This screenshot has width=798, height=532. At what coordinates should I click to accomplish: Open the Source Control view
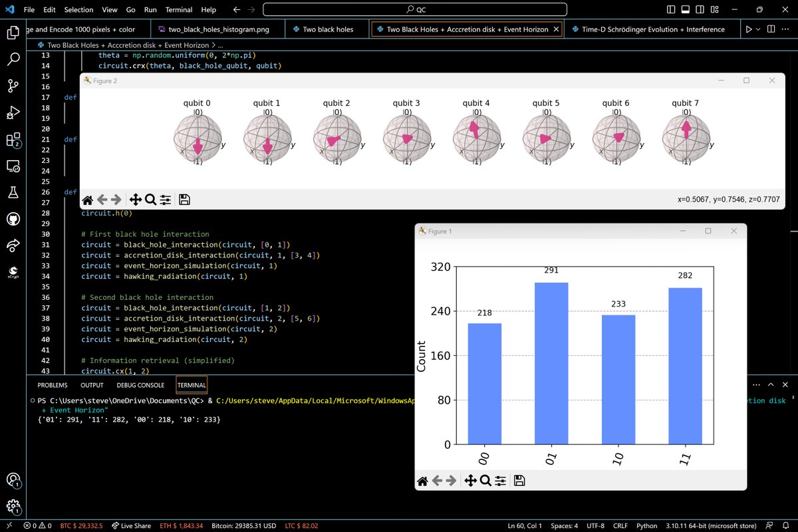point(13,85)
